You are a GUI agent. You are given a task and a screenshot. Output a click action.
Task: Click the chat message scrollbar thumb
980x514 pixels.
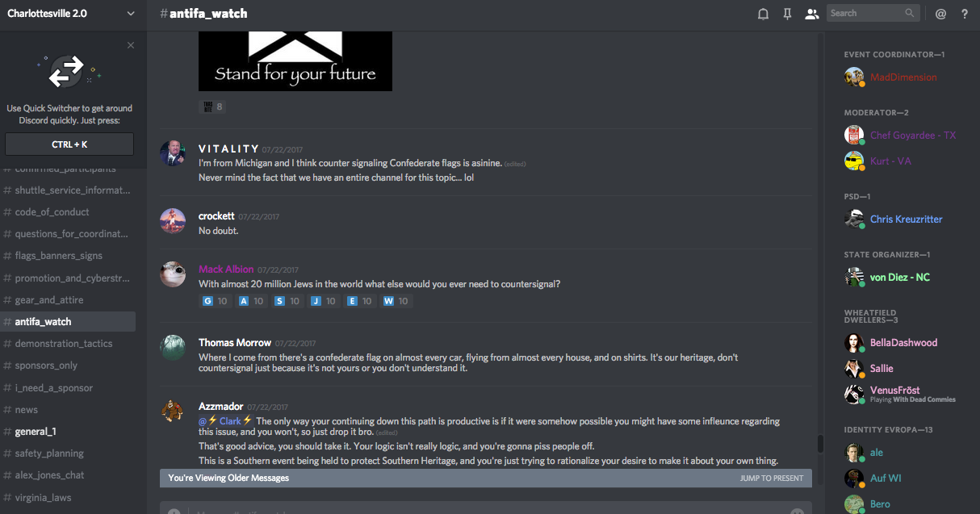pos(821,444)
